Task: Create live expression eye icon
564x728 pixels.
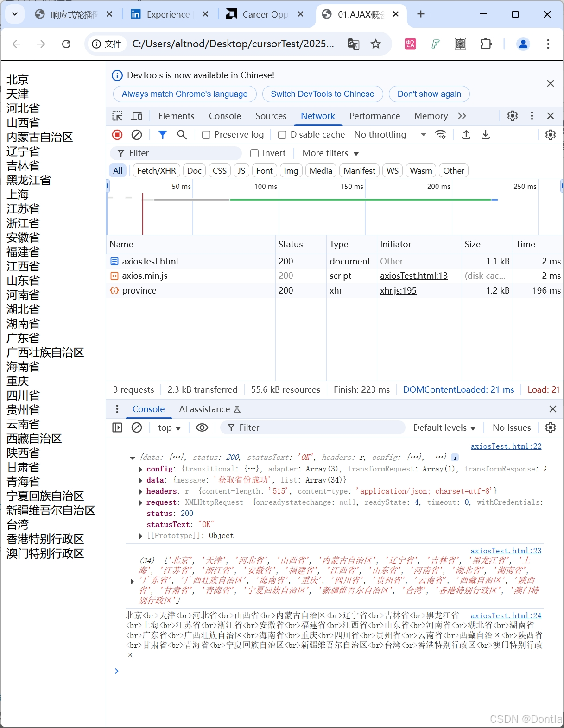Action: (202, 427)
